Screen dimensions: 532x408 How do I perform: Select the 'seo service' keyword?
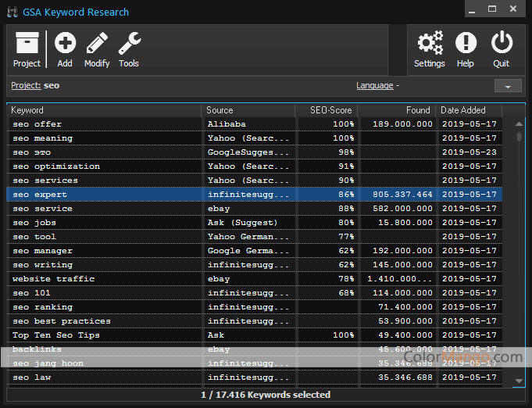42,209
